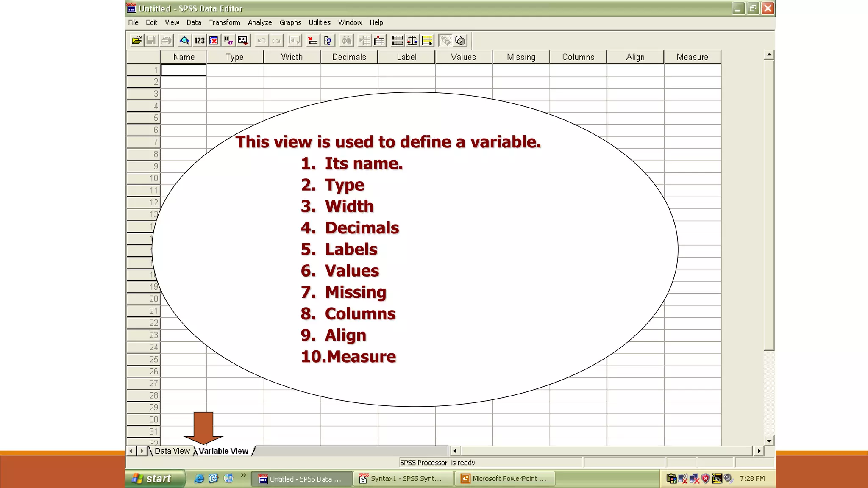Select row header number 5

[x=143, y=118]
